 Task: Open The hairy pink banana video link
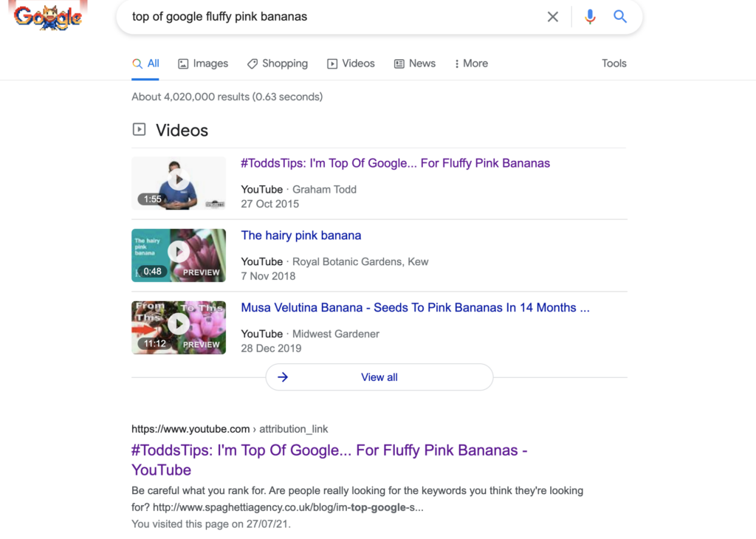(300, 235)
